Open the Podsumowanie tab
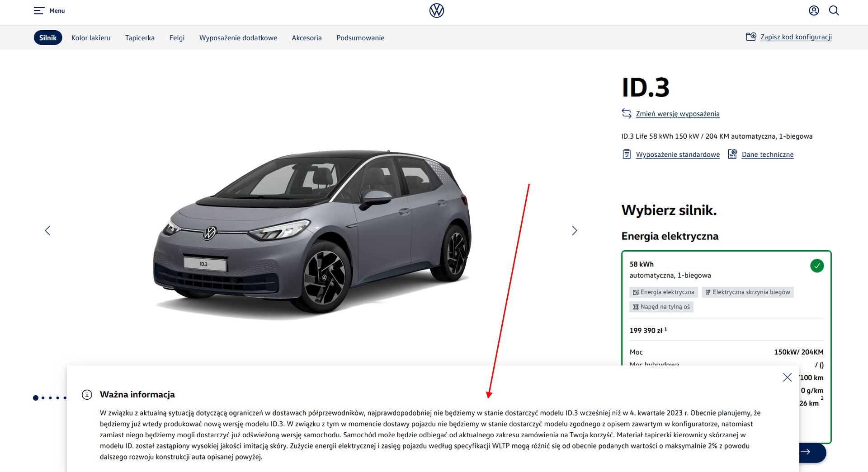 click(x=360, y=38)
